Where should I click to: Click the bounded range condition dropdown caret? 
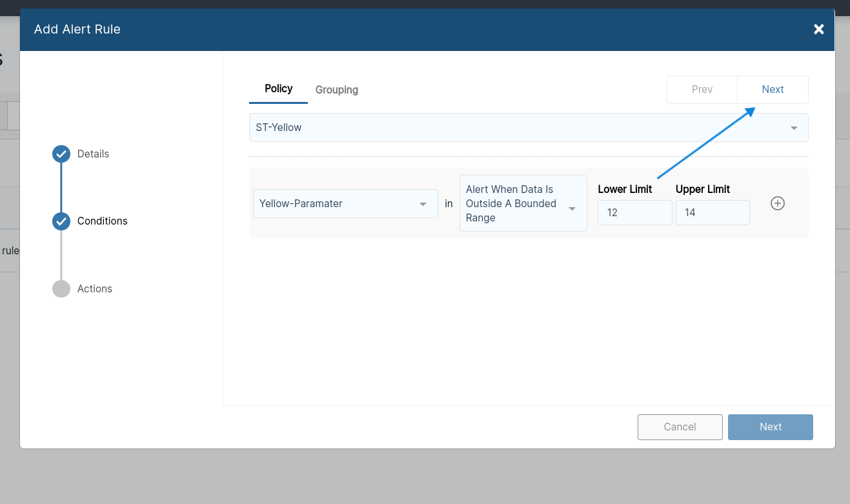[572, 208]
